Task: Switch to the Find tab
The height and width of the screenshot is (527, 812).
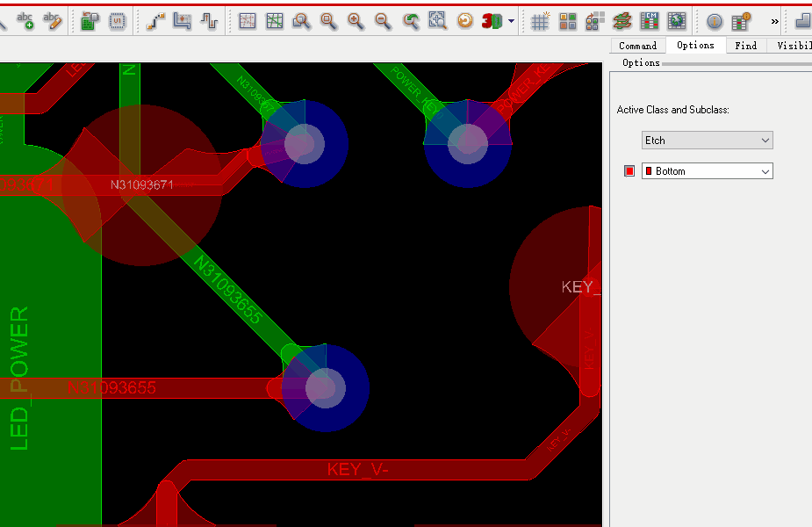Action: point(745,46)
